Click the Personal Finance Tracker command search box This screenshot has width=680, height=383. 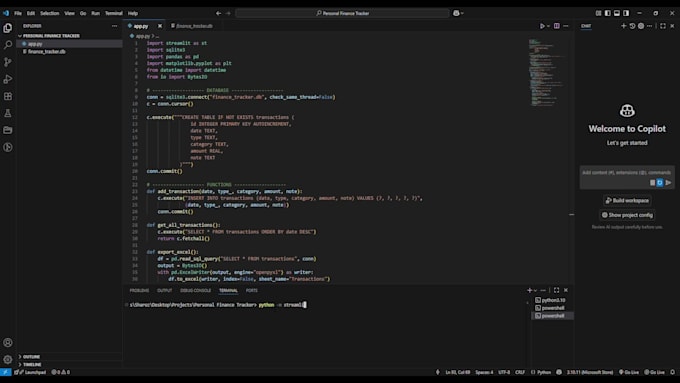[x=343, y=13]
